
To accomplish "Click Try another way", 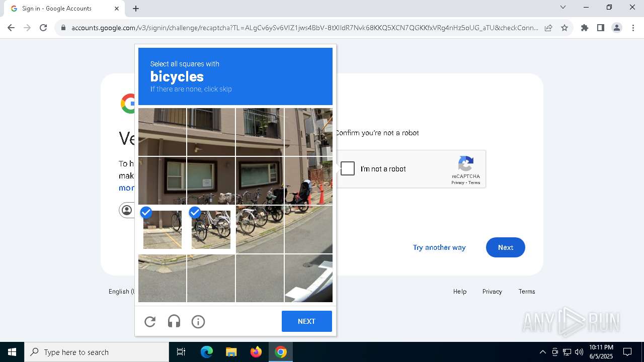I will click(439, 247).
